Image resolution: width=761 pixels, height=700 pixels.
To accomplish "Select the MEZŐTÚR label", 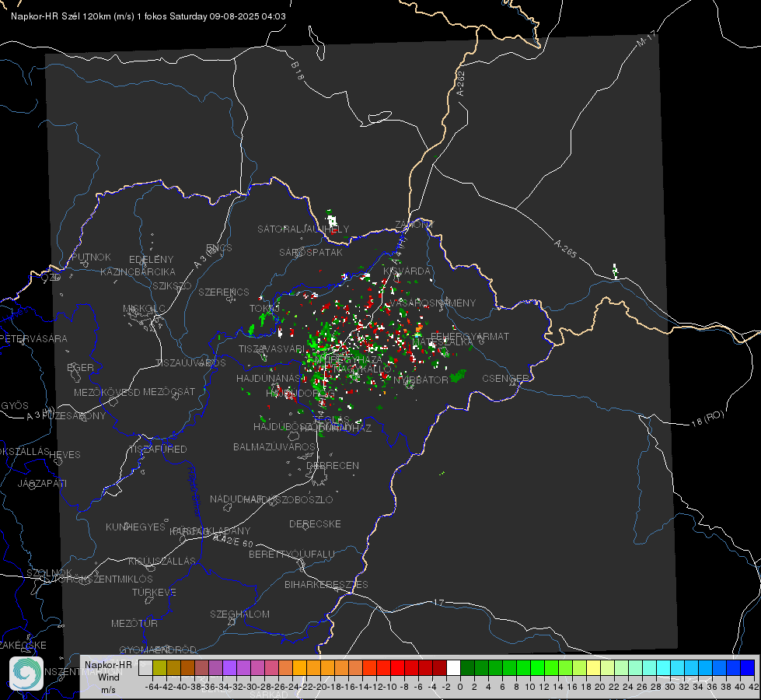I will (x=134, y=623).
